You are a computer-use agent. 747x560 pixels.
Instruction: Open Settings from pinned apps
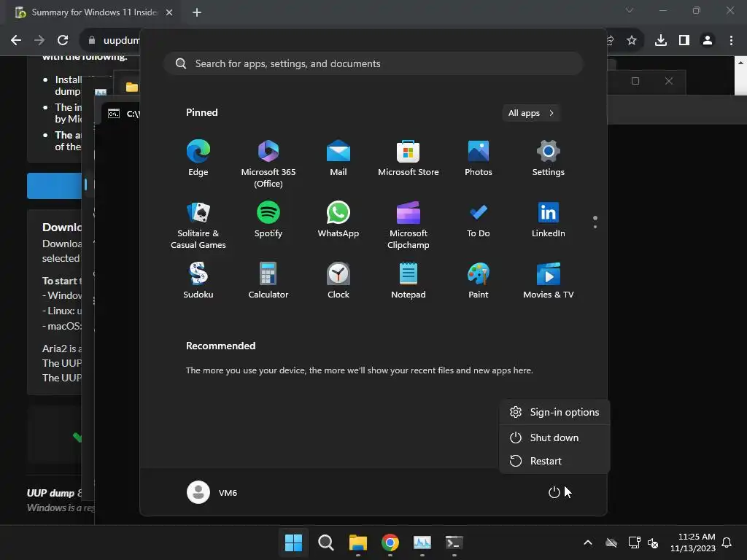click(x=549, y=158)
